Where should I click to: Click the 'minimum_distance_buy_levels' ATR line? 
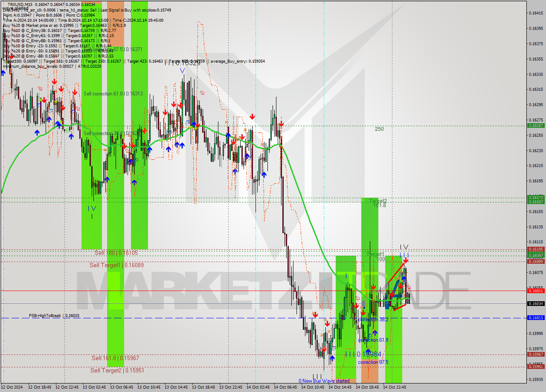52,66
